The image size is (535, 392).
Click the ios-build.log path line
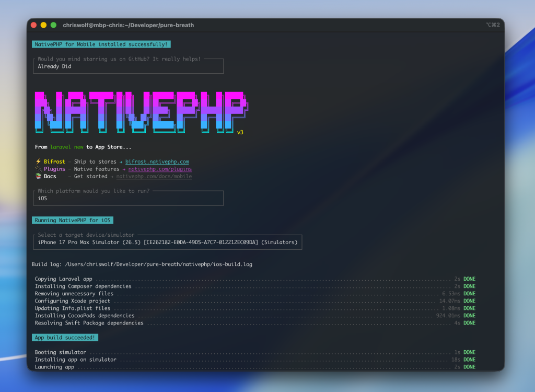142,264
